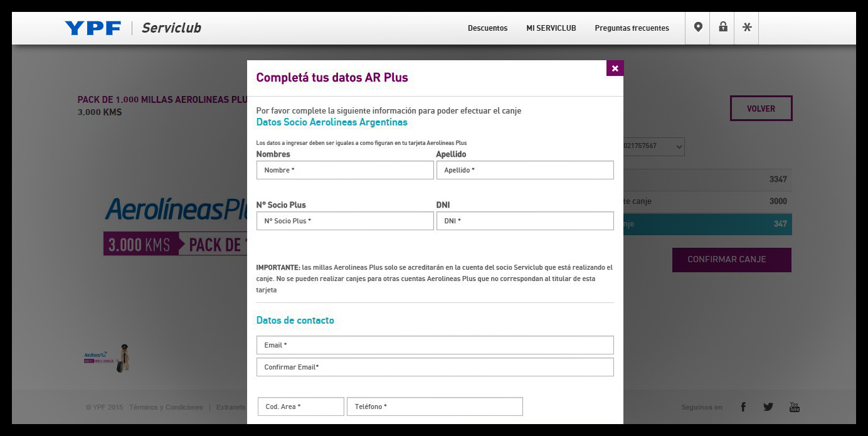Open Preguntas frecuentes menu item
Viewport: 868px width, 436px height.
click(x=632, y=28)
